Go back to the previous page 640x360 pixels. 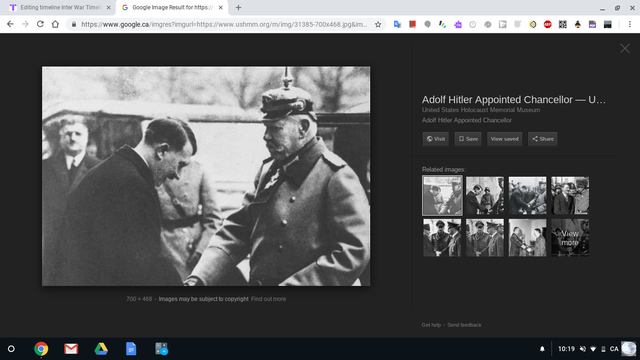(10, 24)
